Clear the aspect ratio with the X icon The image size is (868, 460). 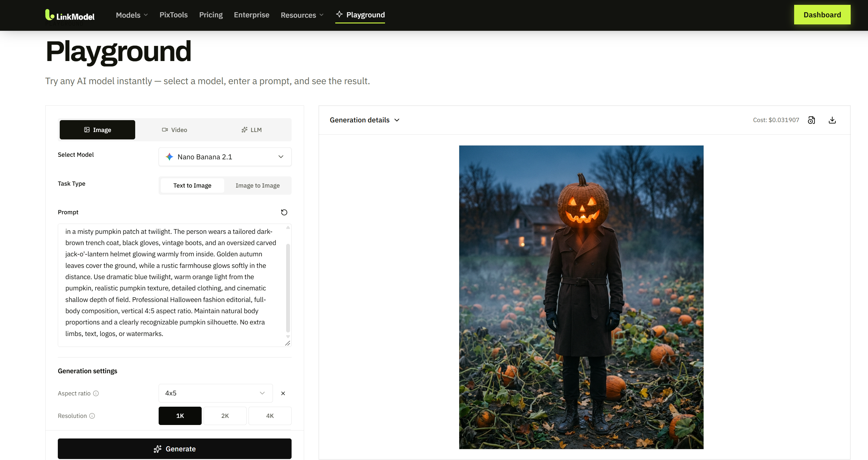tap(283, 393)
